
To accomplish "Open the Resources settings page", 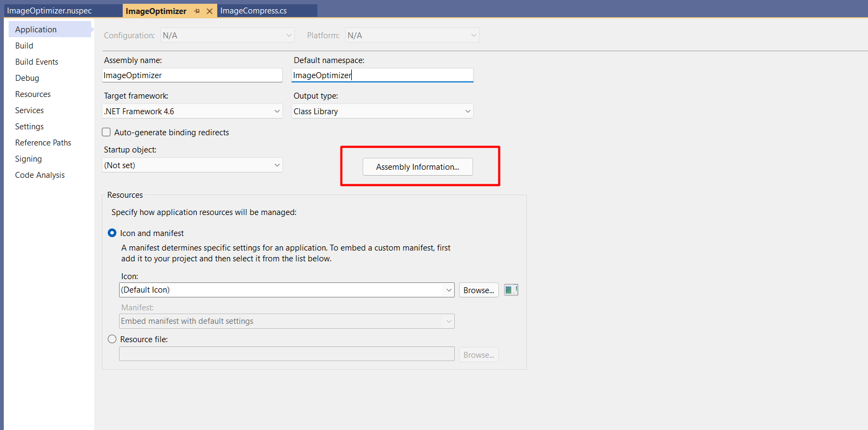I will [x=33, y=94].
